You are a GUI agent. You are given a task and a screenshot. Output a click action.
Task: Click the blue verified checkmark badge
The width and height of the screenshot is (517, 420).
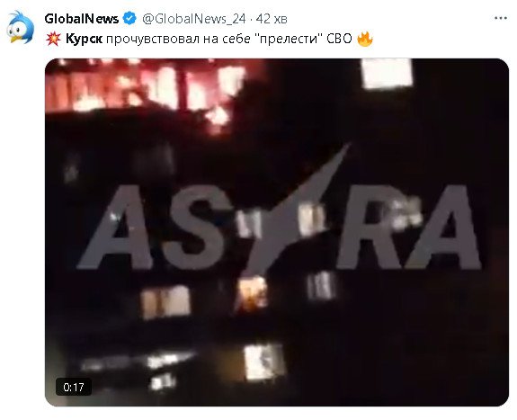click(129, 19)
